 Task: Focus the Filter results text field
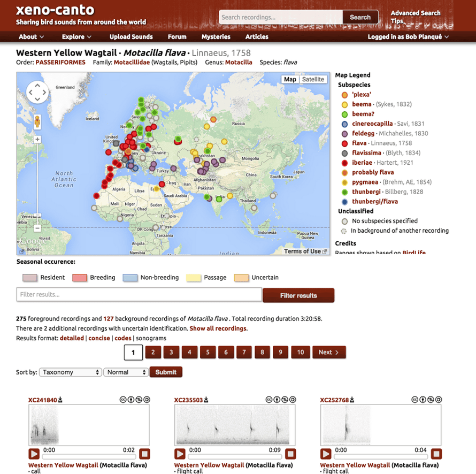click(x=139, y=295)
